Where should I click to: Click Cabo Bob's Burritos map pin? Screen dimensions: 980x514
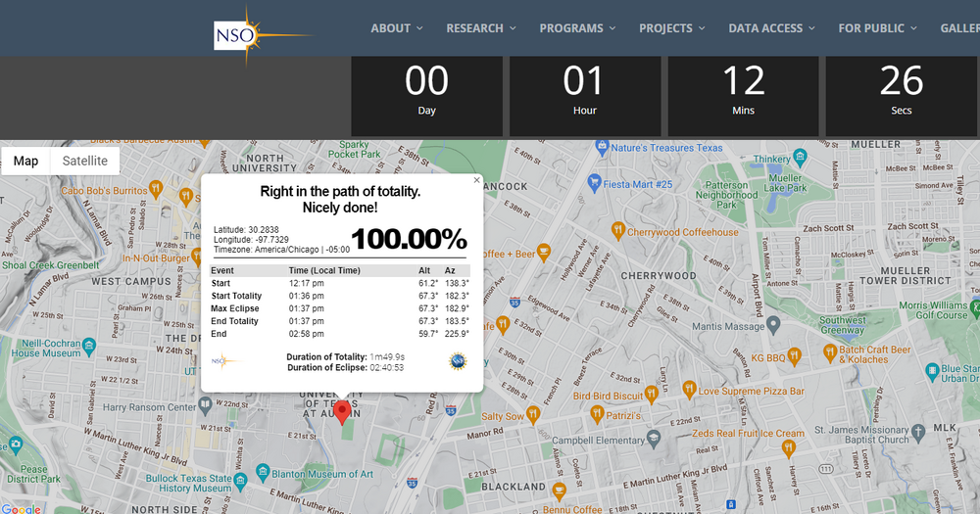155,189
